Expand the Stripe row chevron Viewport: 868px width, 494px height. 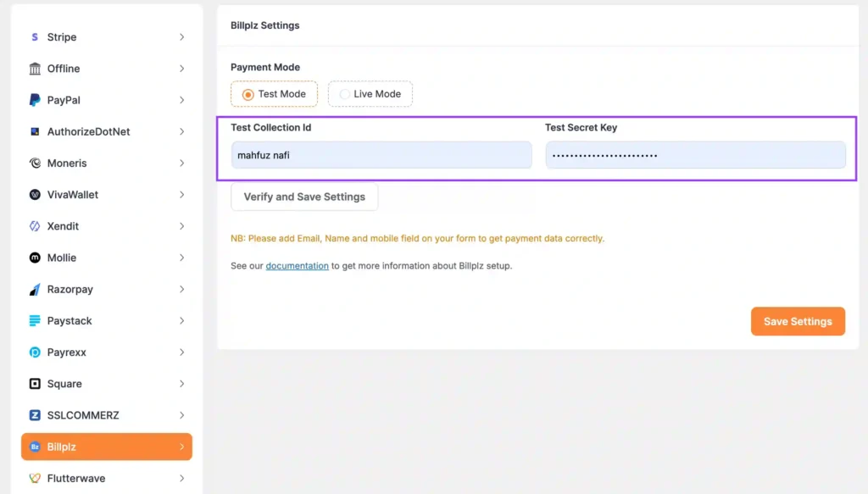click(181, 37)
